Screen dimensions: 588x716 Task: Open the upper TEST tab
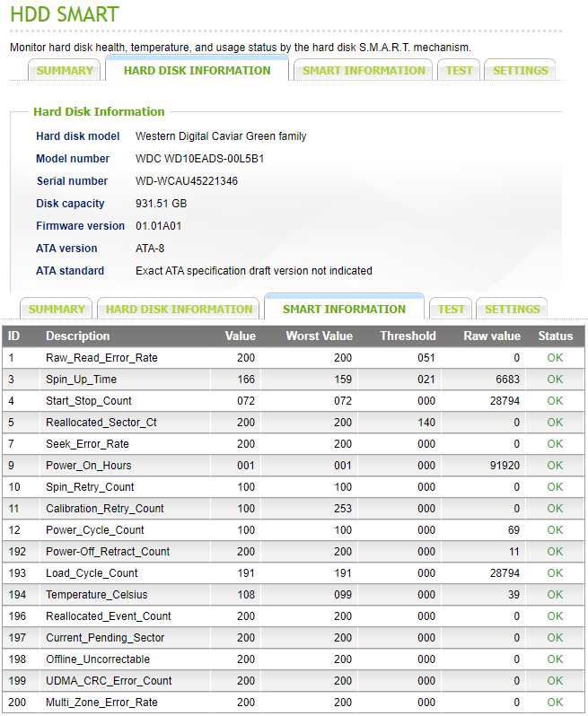459,71
